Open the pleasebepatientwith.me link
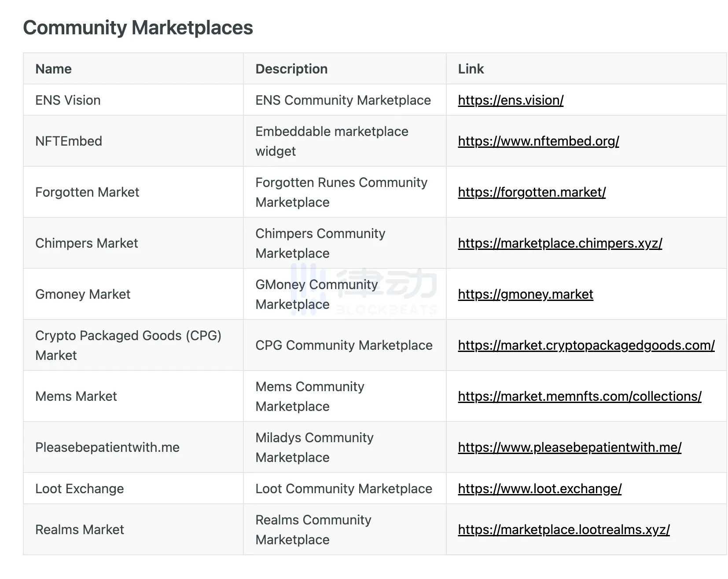728x579 pixels. pos(569,447)
